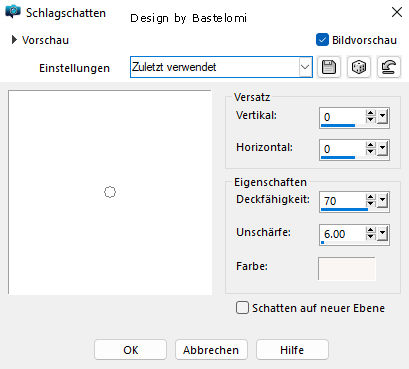Click the Abbrechen button
Viewport: 409px width, 369px height.
[211, 350]
